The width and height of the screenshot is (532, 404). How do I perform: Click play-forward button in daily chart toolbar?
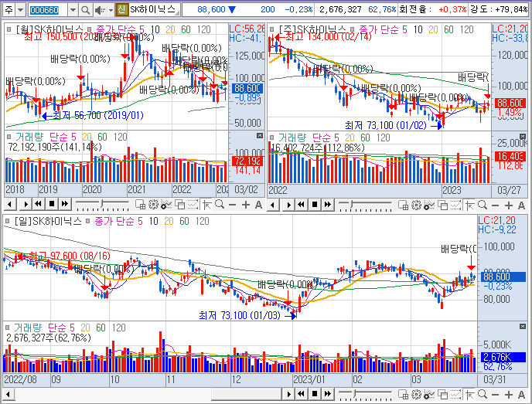(x=288, y=393)
